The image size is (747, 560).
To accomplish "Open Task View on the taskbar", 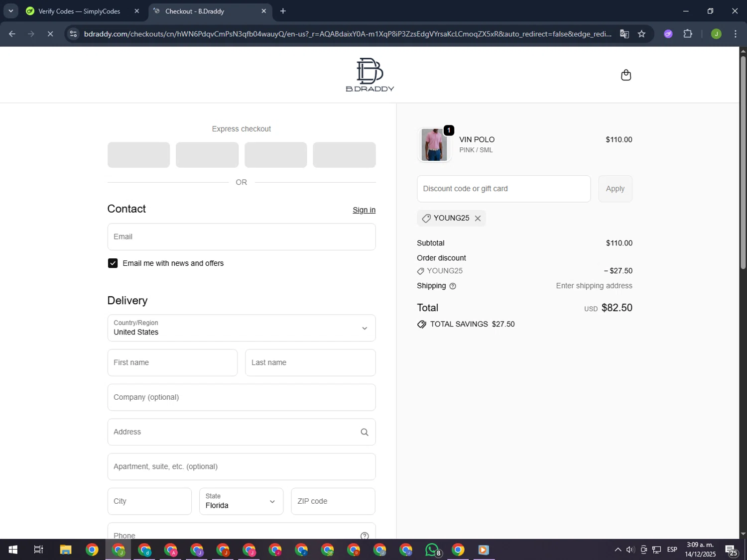I will pos(38,550).
